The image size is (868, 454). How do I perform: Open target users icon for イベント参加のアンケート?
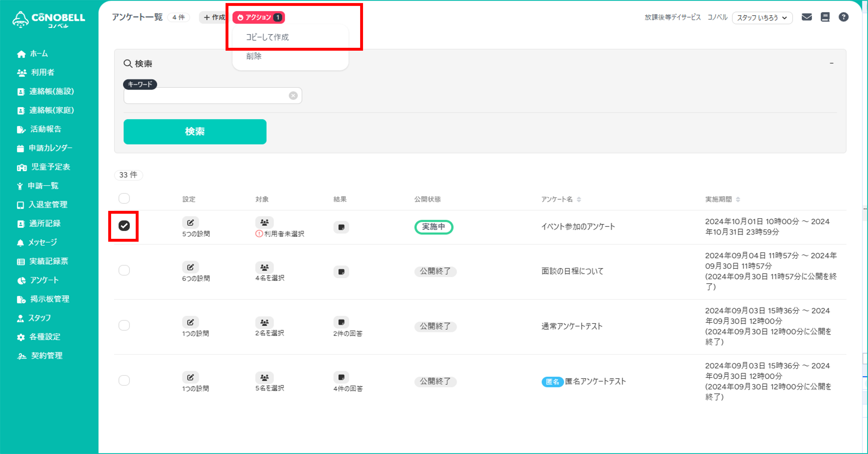(265, 223)
